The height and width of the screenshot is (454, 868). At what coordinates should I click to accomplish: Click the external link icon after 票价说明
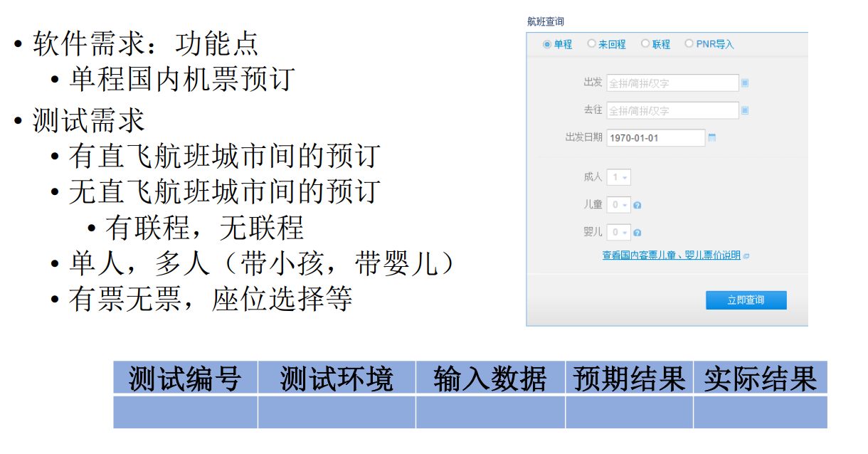click(x=746, y=255)
